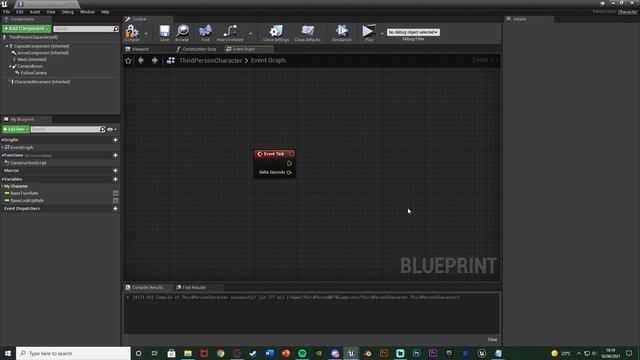Collapse the CapsuleComponent tree node

[x=7, y=47]
